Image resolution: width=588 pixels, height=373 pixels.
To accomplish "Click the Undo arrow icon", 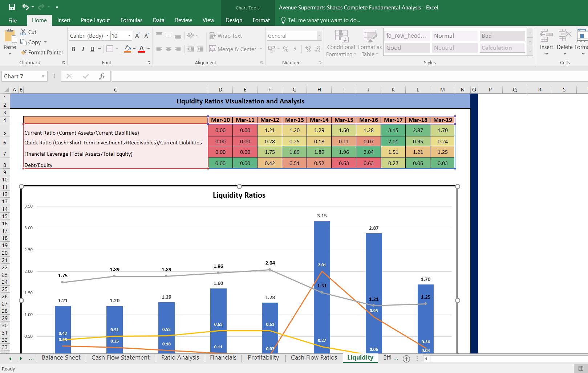I will coord(25,7).
